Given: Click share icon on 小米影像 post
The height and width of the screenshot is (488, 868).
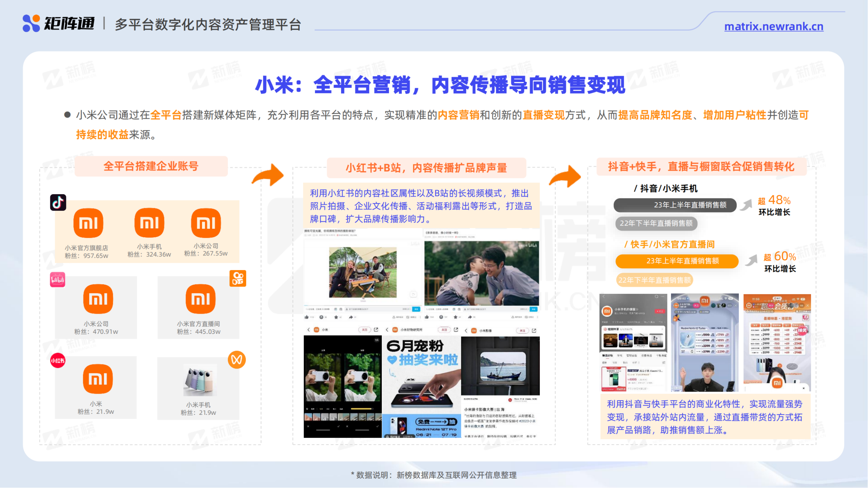Looking at the screenshot, I should [534, 331].
